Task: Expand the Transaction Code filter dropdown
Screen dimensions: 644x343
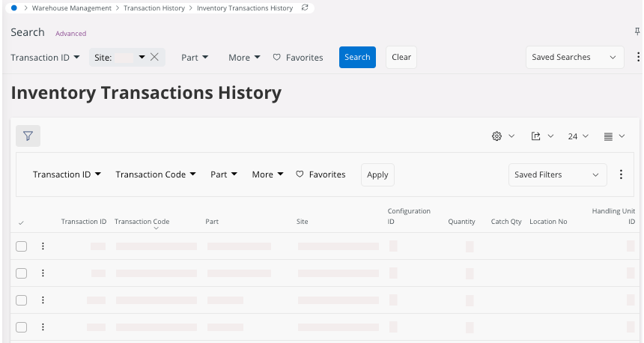Action: coord(155,174)
